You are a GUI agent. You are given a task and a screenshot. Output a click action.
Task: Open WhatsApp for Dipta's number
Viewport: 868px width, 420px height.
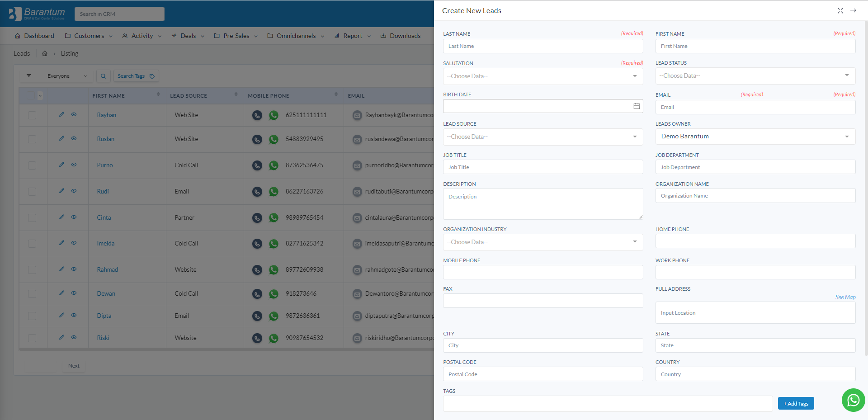tap(274, 316)
